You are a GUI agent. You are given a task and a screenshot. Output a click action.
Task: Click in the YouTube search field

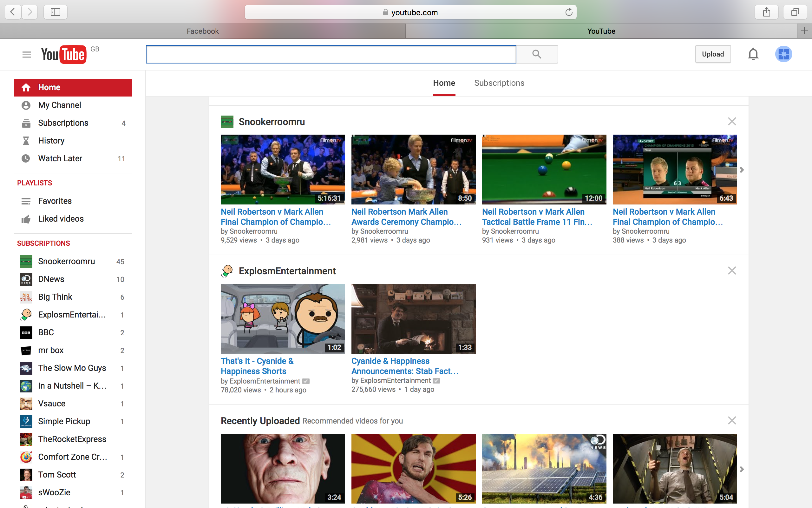(x=331, y=54)
